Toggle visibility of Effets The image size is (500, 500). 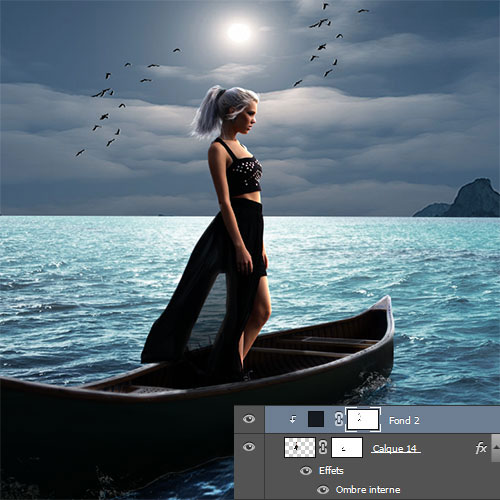306,471
